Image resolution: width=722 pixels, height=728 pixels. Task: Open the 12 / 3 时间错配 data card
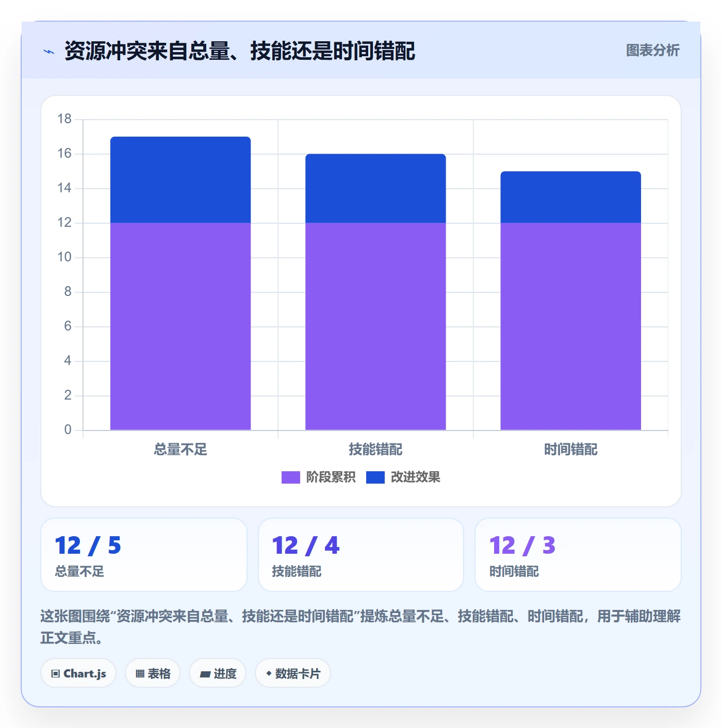(x=578, y=555)
